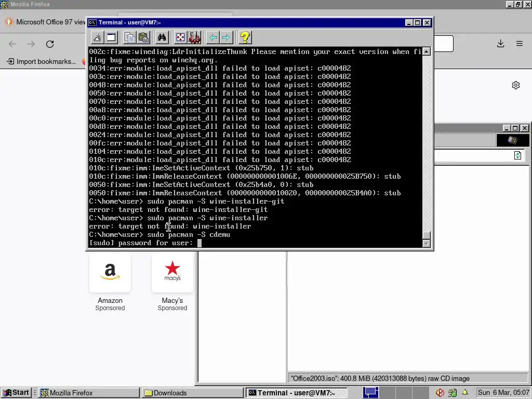Click the Firefox title bar window icon
Image resolution: width=532 pixels, height=399 pixels.
(4, 4)
